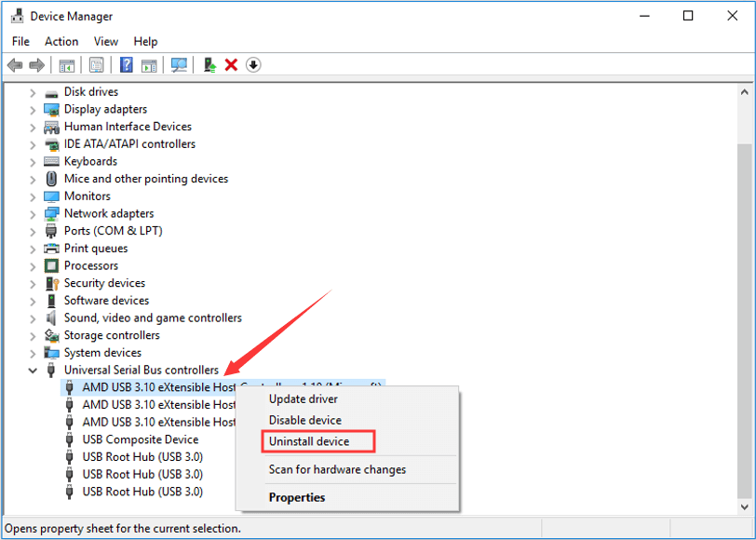756x540 pixels.
Task: Click the Update device driver toolbar icon
Action: pyautogui.click(x=209, y=64)
